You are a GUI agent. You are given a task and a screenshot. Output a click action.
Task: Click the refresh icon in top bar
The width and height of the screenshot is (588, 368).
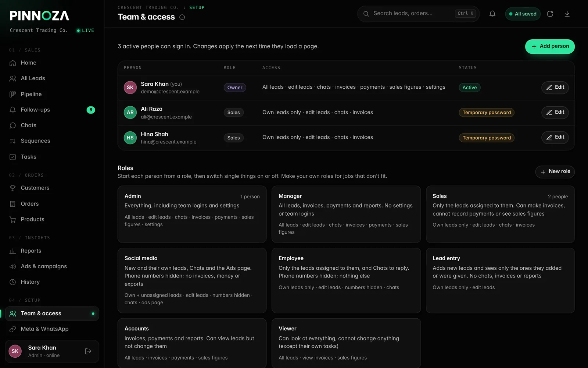pos(550,14)
